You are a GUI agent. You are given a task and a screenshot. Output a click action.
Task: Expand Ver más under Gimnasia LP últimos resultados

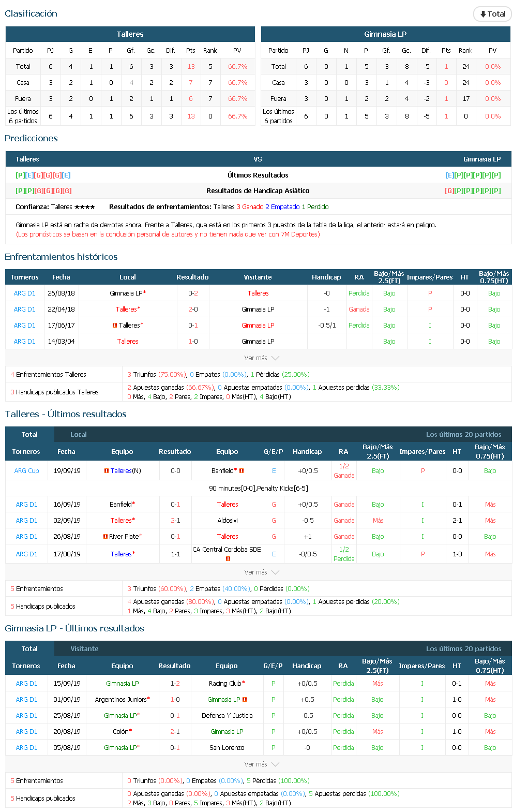(262, 764)
